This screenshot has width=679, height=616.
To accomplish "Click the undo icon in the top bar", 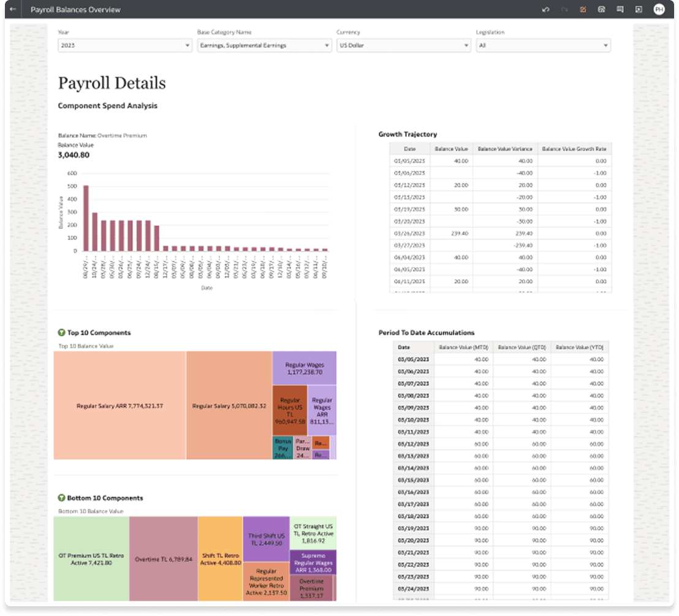I will tap(545, 10).
